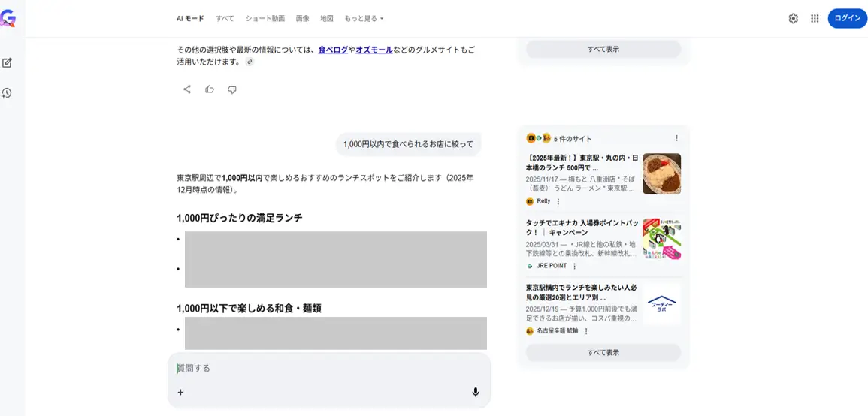Click the share icon below the response
Screen dimensions: 868x416
pyautogui.click(x=187, y=89)
